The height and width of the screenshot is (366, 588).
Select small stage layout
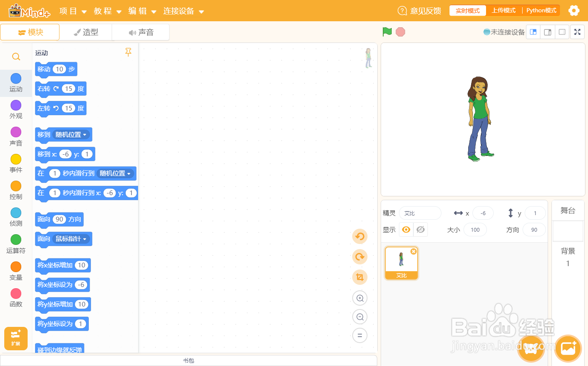[533, 32]
